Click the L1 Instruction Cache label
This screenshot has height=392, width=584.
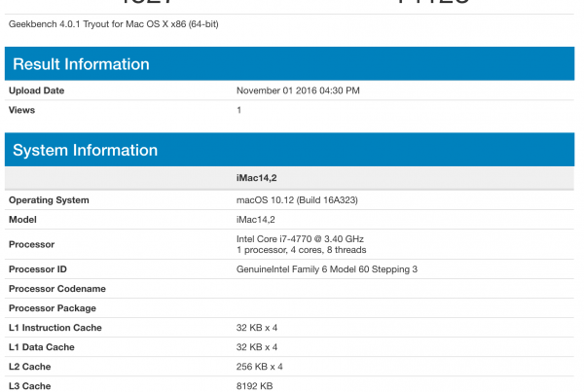(55, 328)
